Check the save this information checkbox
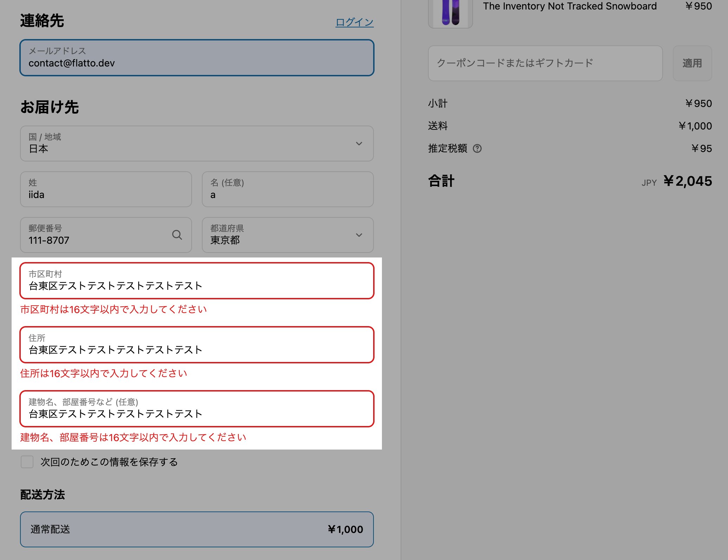The width and height of the screenshot is (728, 560). click(x=27, y=462)
